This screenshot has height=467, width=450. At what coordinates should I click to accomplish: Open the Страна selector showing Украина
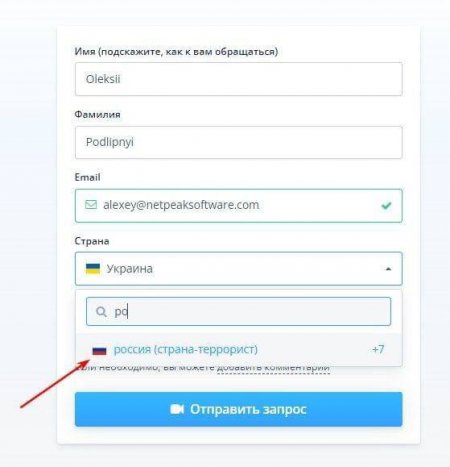[239, 269]
